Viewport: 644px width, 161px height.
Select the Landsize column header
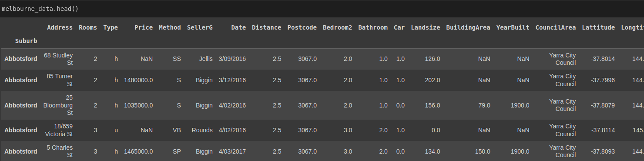click(426, 27)
